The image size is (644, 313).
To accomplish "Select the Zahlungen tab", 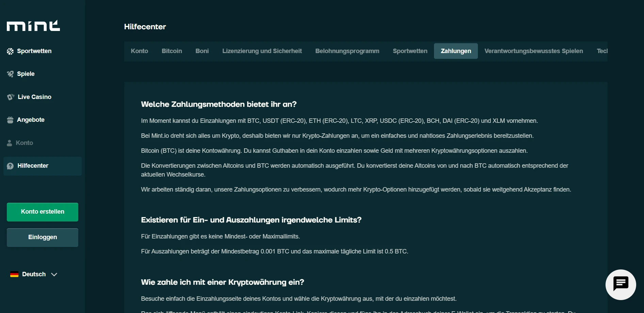I will pyautogui.click(x=456, y=51).
